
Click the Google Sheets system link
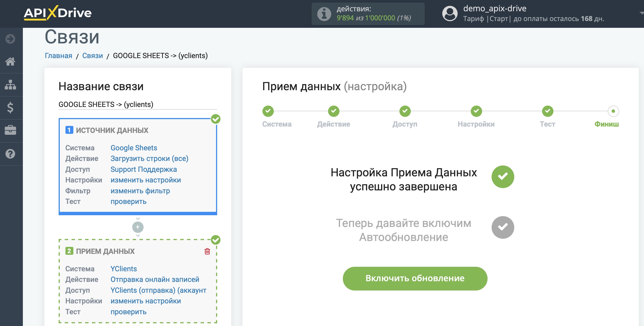(x=134, y=148)
